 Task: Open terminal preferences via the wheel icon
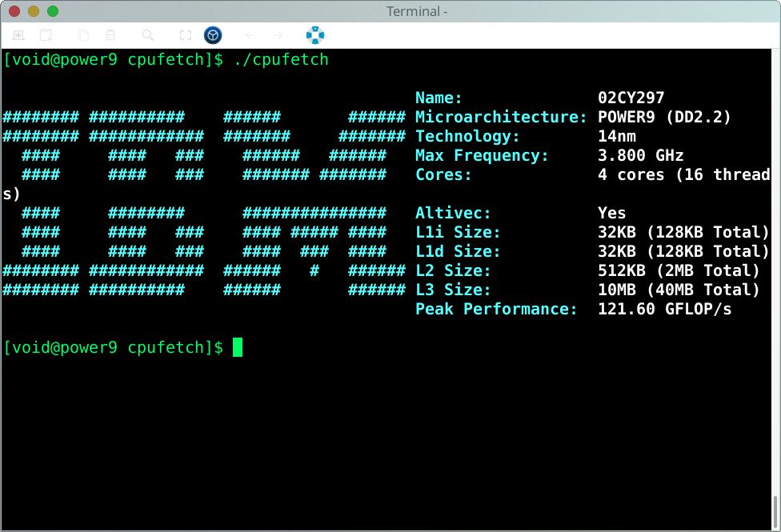click(x=213, y=35)
